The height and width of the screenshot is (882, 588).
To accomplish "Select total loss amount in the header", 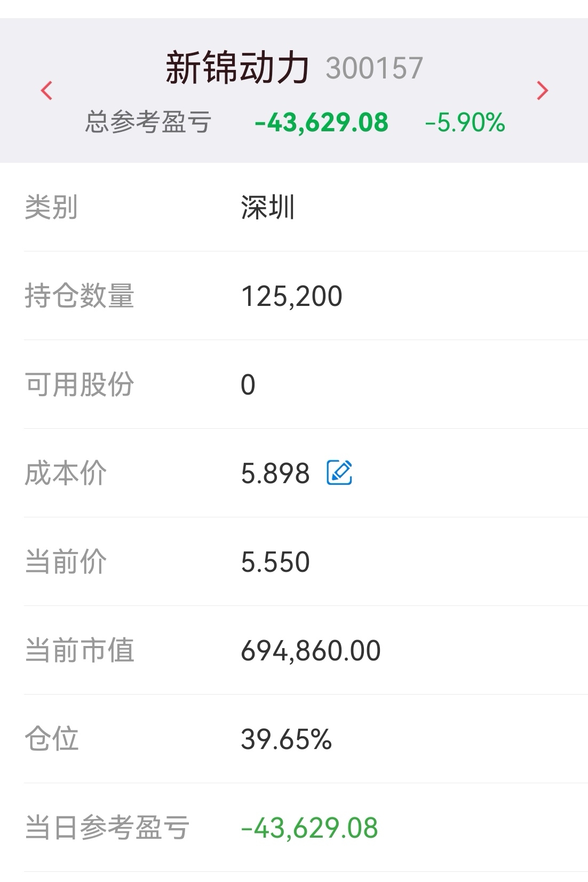I will (x=322, y=123).
